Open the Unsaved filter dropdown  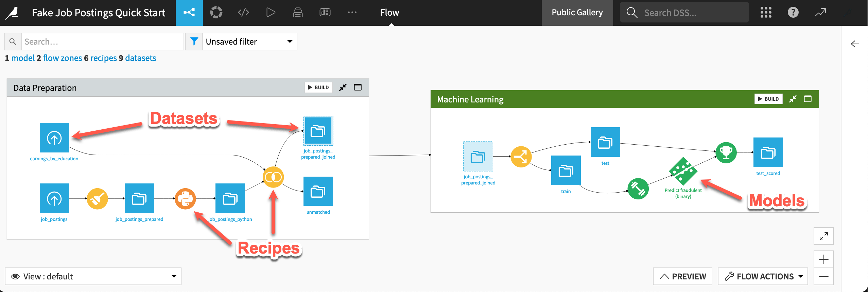coord(249,42)
